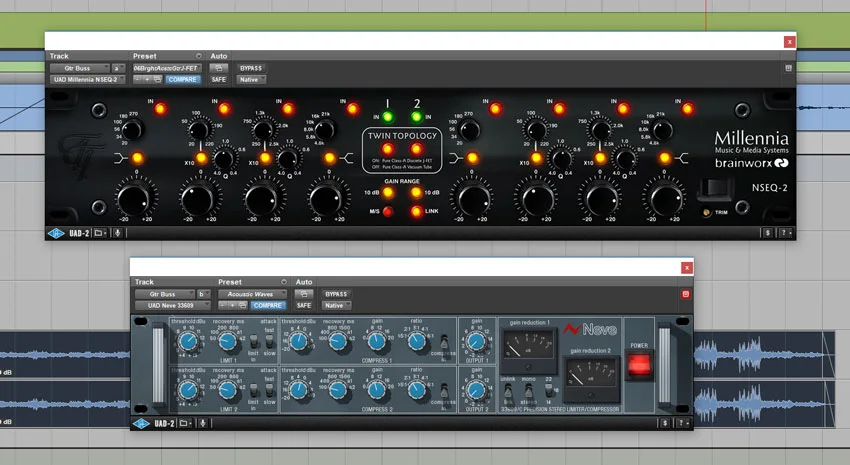Toggle channel 1 Twin Topology button
This screenshot has height=465, width=850.
[388, 148]
